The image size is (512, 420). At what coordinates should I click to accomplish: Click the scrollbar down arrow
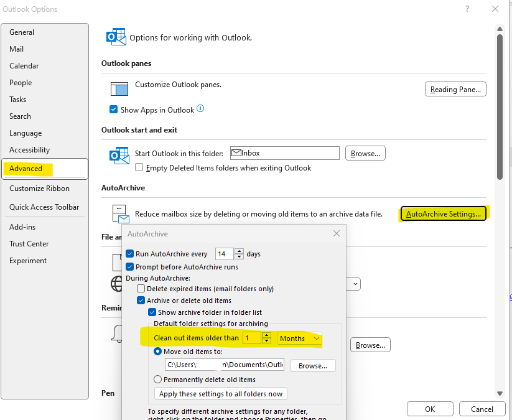(x=500, y=393)
